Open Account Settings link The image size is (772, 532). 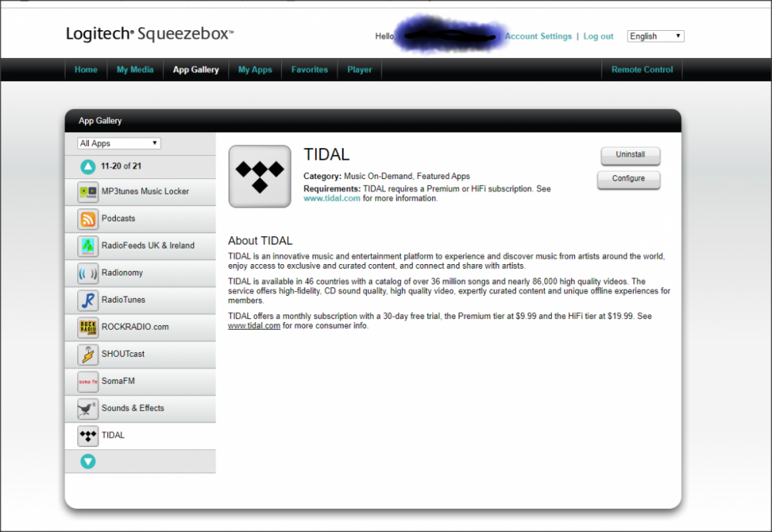pyautogui.click(x=538, y=36)
